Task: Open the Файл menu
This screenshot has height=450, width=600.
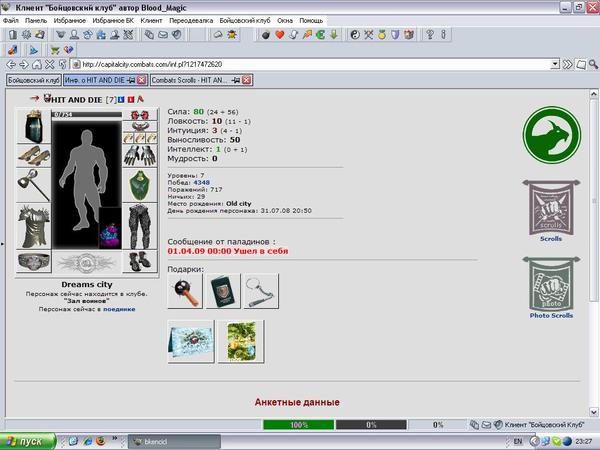Action: click(x=11, y=21)
